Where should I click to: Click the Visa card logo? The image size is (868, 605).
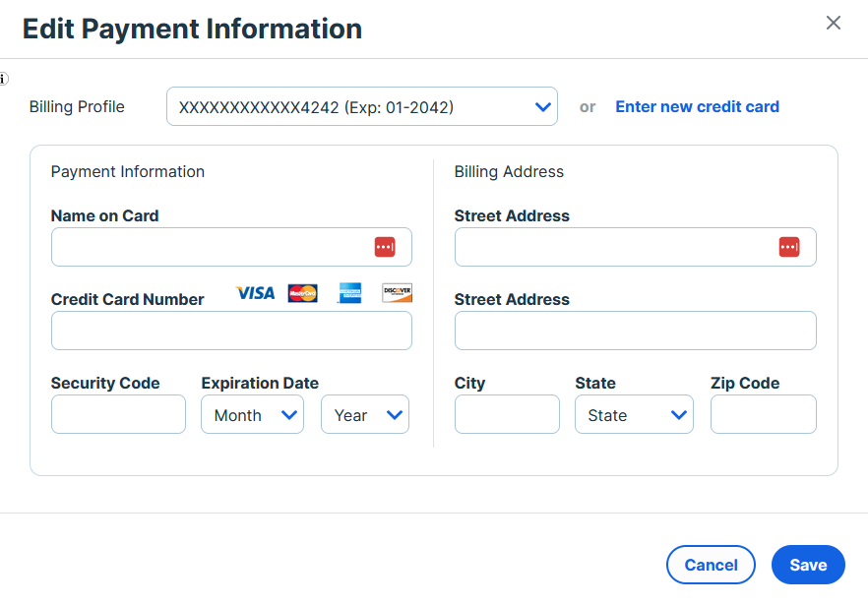point(256,293)
